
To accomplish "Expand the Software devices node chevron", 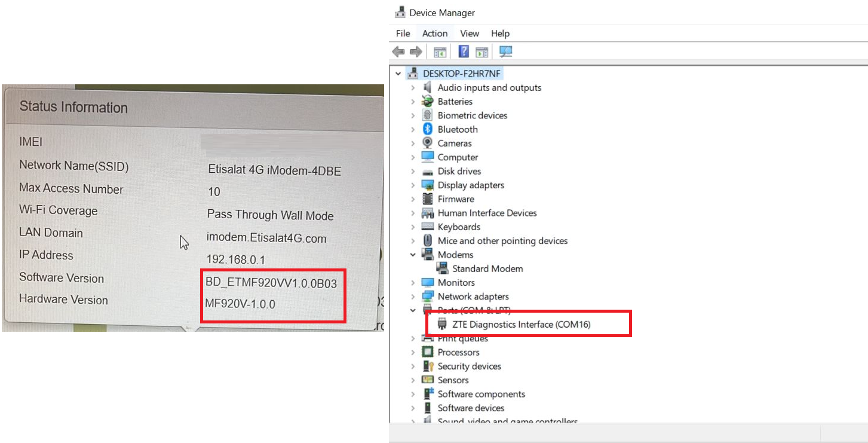I will [413, 408].
